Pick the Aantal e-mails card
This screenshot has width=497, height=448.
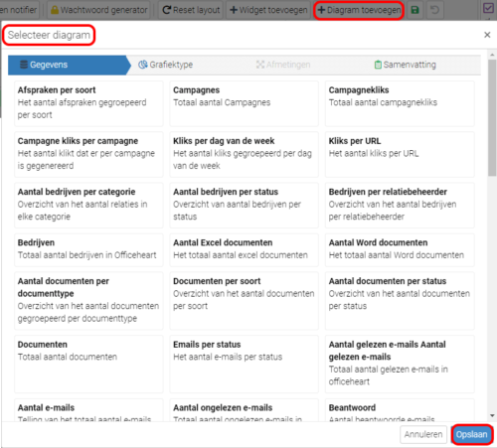(88, 410)
